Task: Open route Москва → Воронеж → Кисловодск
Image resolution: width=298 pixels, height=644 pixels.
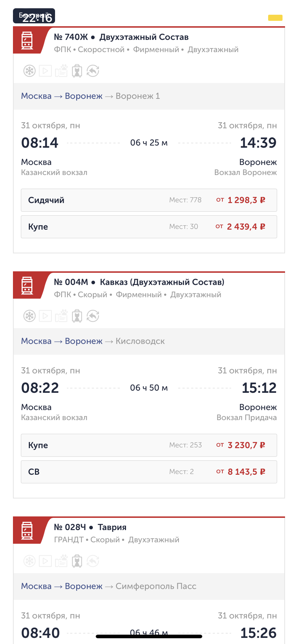Action: coord(93,341)
